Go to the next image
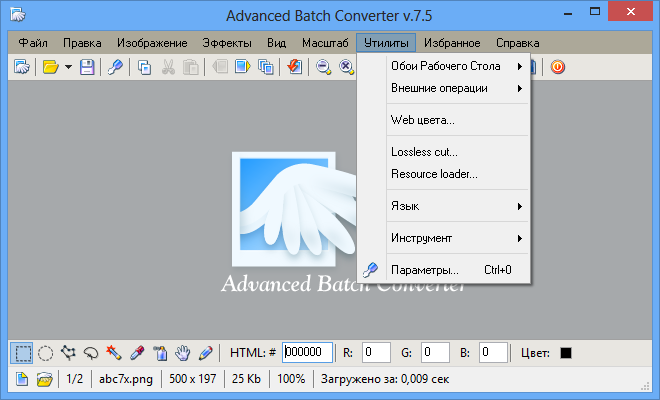 [x=242, y=67]
